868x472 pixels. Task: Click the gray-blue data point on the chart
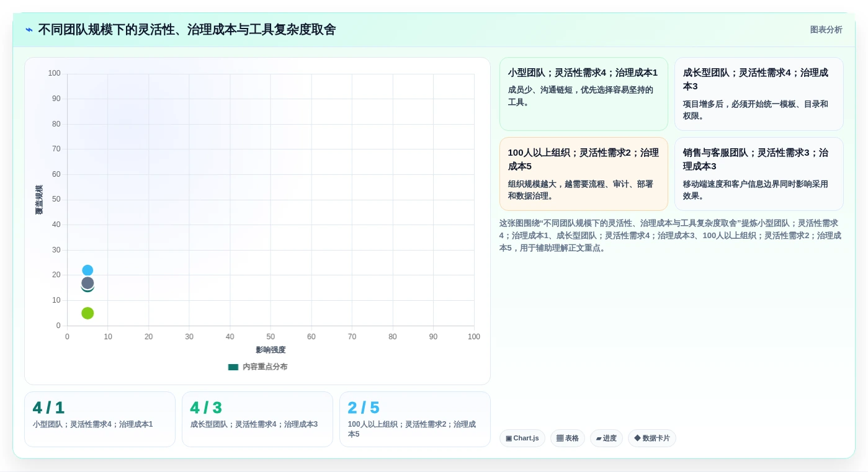pos(87,283)
